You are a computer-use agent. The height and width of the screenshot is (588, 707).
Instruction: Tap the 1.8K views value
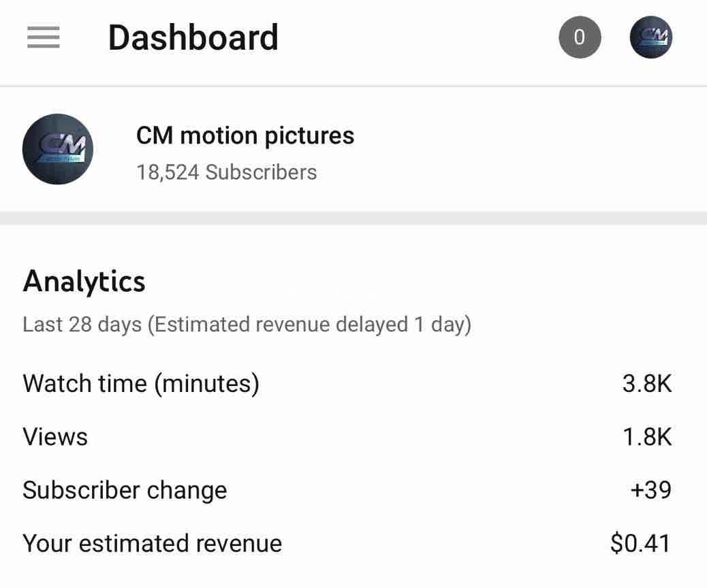point(646,436)
